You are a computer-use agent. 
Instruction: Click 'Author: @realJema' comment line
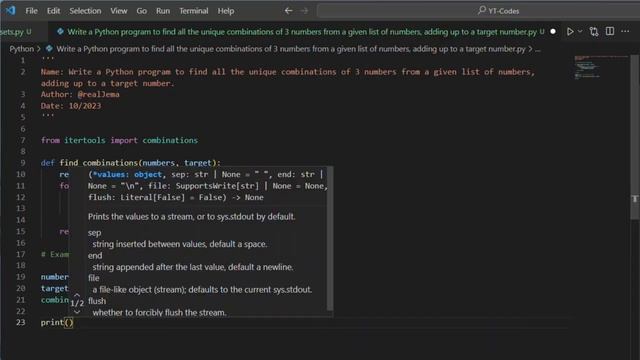[x=80, y=94]
